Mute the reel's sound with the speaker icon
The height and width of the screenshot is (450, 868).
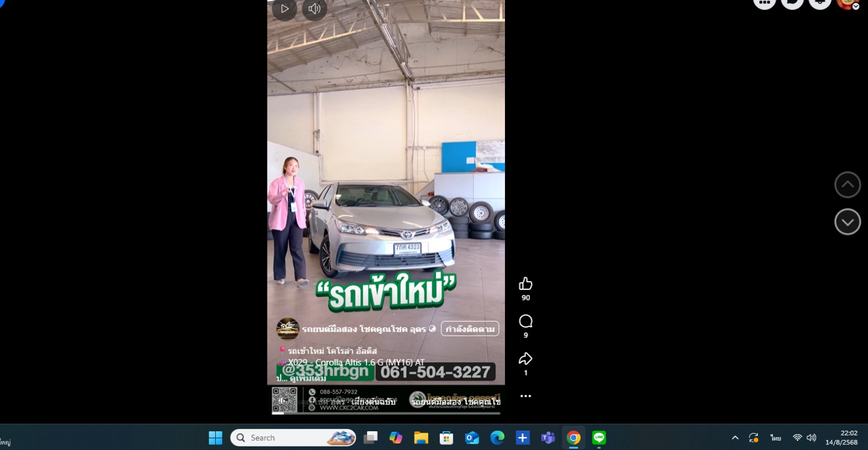pos(314,9)
